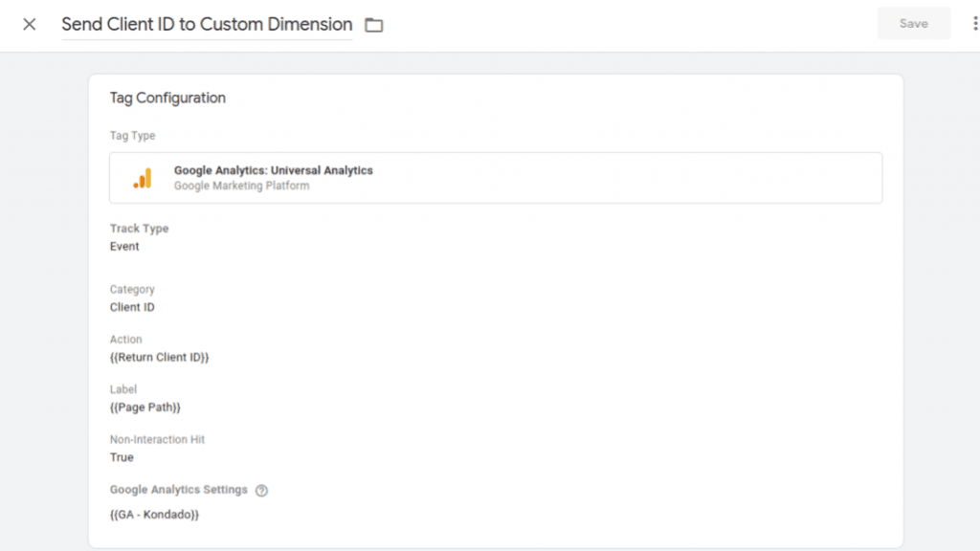
Task: Click the help icon beside Google Analytics Settings
Action: [x=261, y=491]
